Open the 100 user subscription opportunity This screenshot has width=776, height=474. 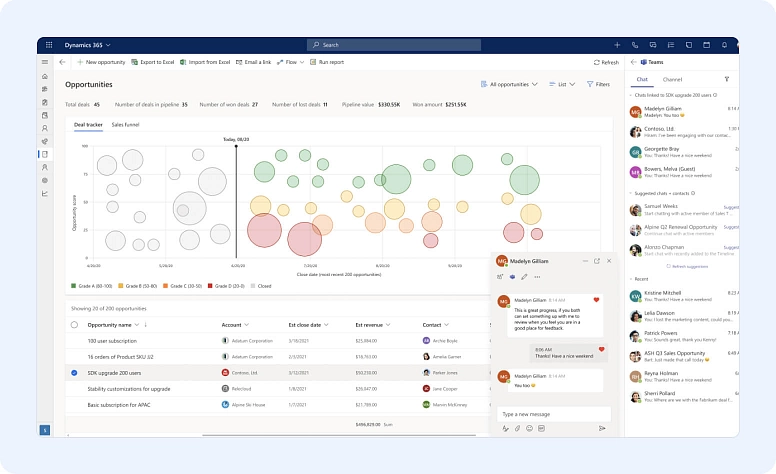113,340
